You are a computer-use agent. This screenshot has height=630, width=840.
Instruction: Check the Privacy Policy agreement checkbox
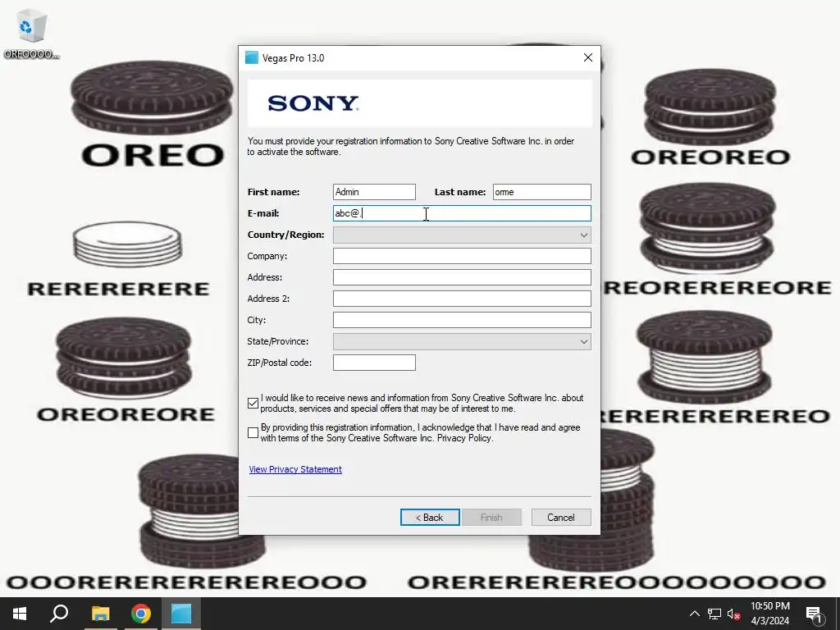(x=253, y=433)
